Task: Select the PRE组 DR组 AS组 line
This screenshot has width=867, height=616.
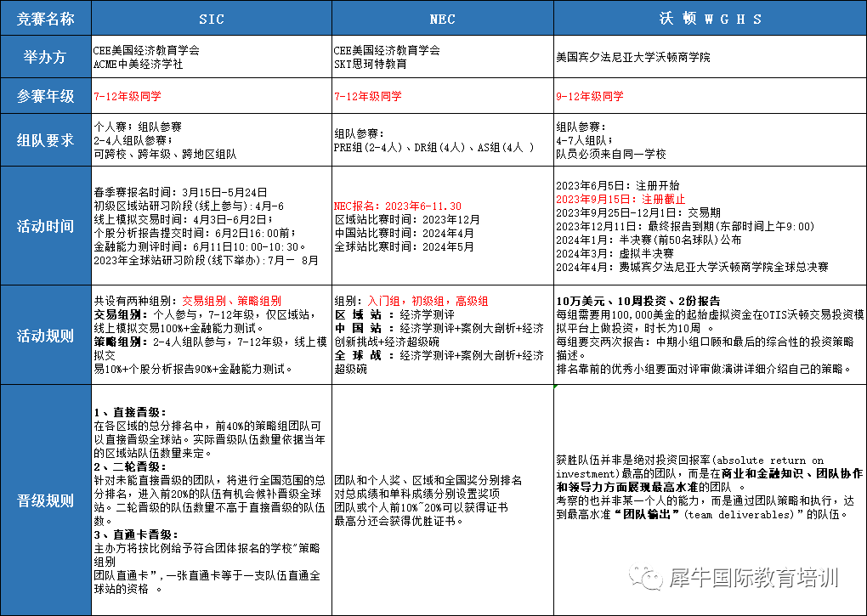Action: point(434,148)
